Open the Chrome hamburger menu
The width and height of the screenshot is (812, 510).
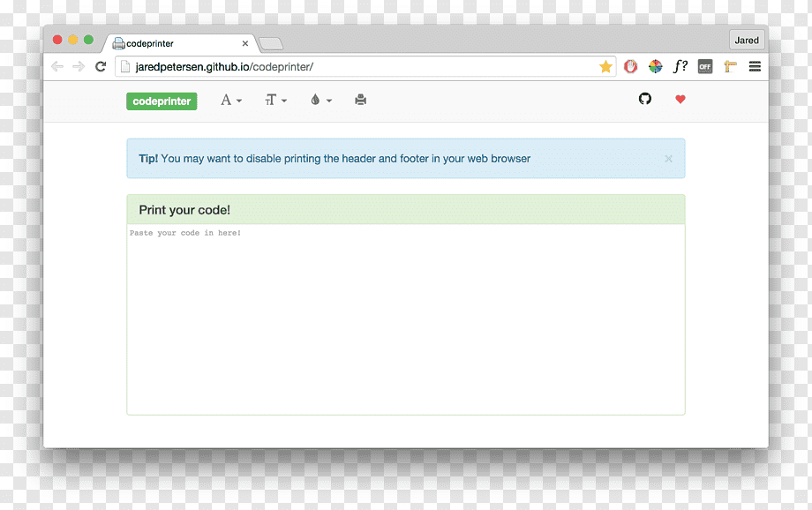(755, 66)
